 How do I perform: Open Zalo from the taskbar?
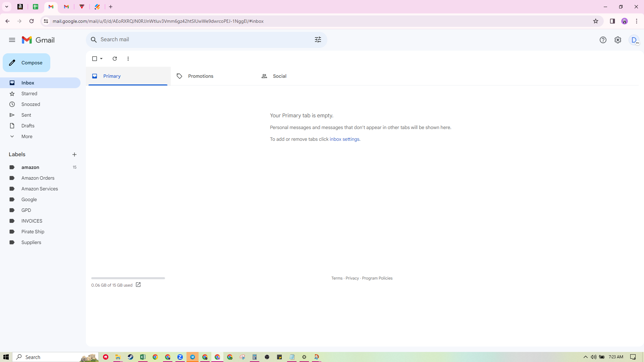pyautogui.click(x=180, y=357)
